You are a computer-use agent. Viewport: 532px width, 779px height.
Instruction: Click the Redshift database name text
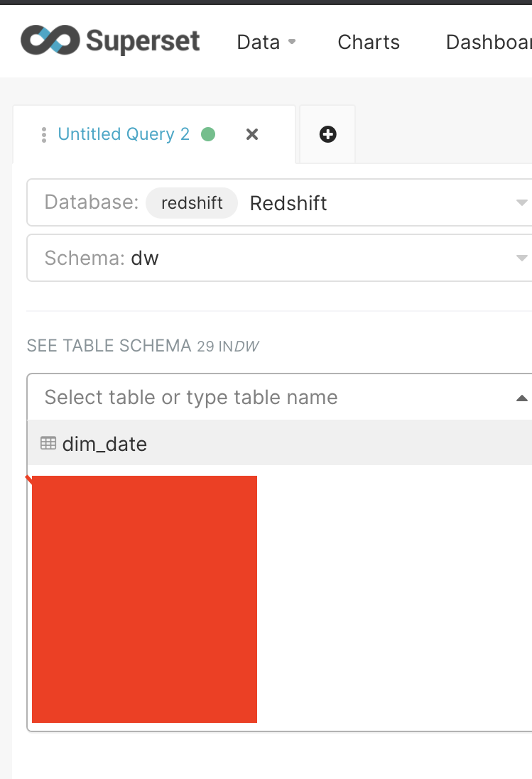[288, 203]
